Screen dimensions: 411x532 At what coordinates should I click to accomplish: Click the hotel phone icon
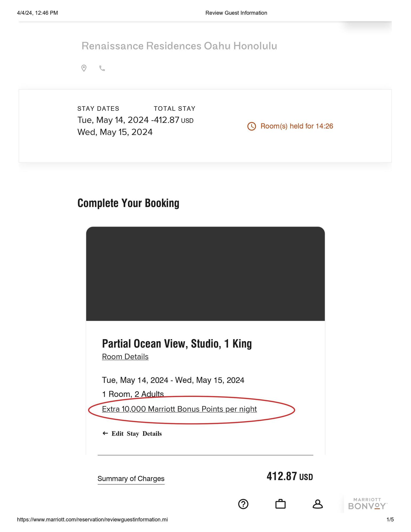102,68
